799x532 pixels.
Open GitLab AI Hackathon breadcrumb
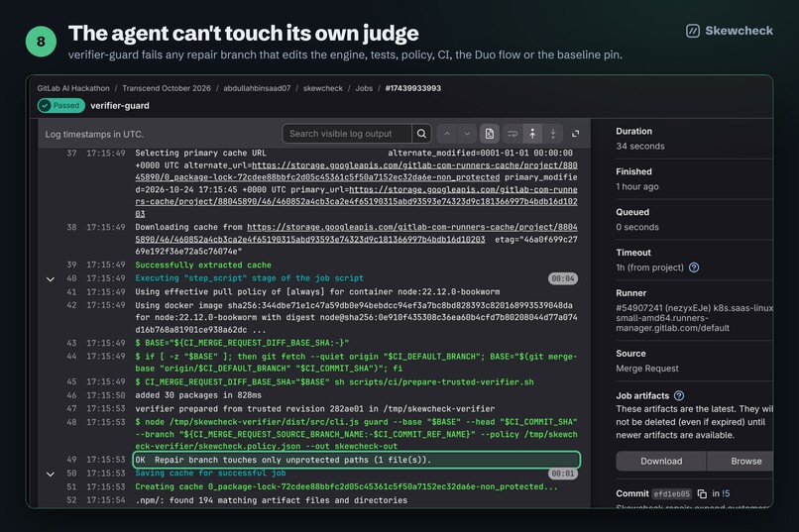click(x=73, y=88)
